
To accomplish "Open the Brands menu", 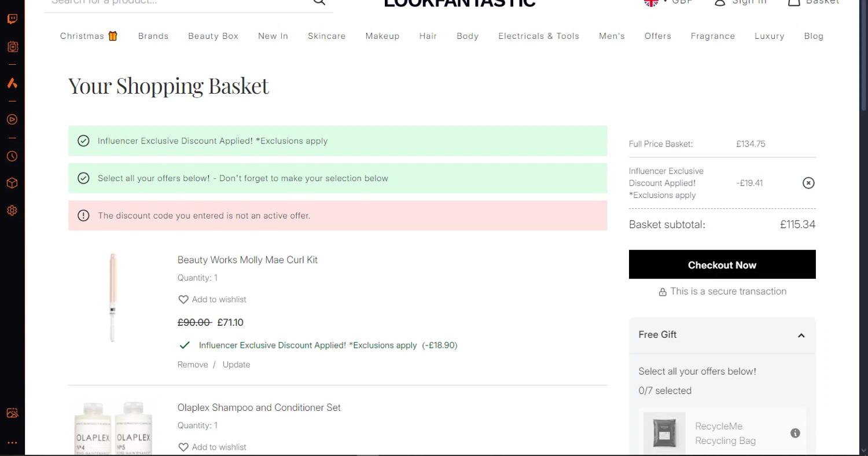I will point(153,36).
